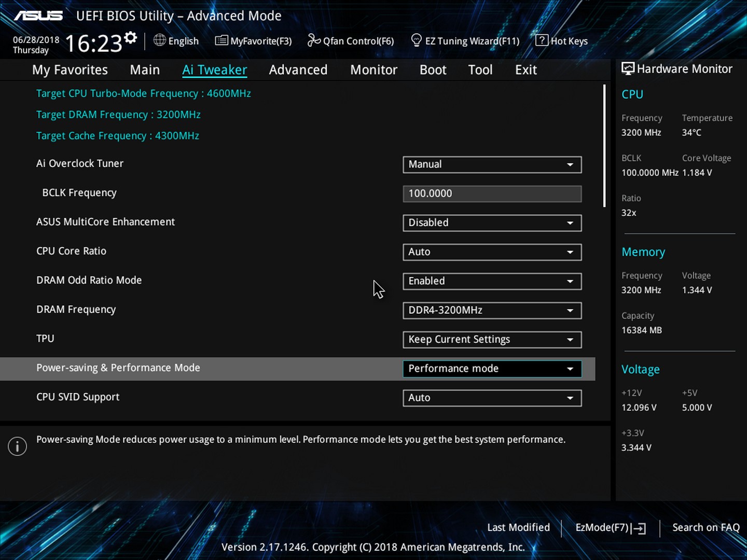The width and height of the screenshot is (747, 560).
Task: Click the Version 2.17.1246 copyright text
Action: pyautogui.click(x=373, y=548)
